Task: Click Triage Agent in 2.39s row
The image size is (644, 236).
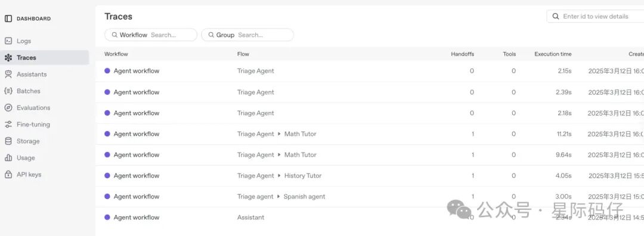Action: pyautogui.click(x=255, y=92)
